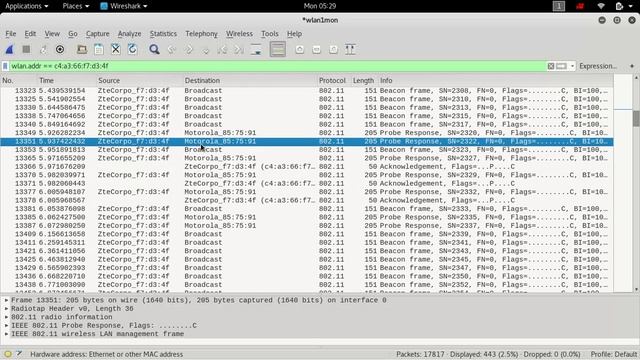The image size is (640, 360).
Task: Open capture file properties pencil icon
Action: pos(19,354)
